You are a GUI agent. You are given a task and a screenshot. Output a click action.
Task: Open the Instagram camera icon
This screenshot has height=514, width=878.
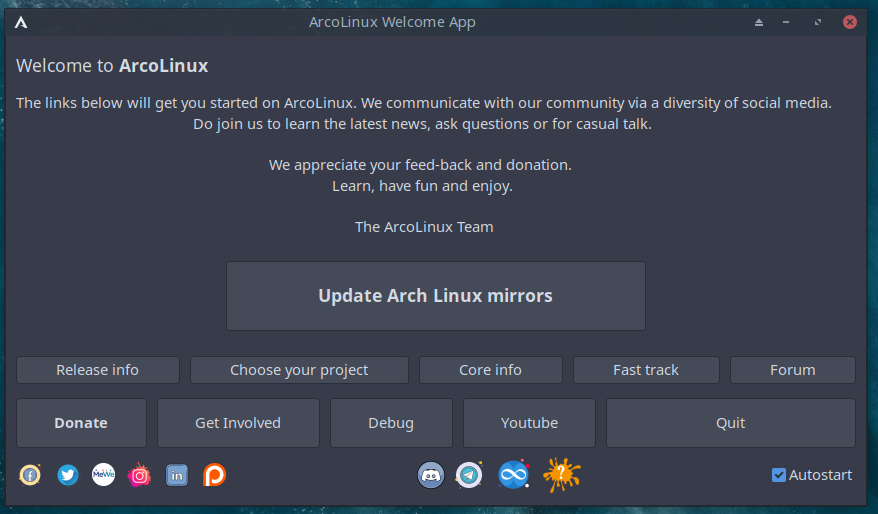coord(139,475)
